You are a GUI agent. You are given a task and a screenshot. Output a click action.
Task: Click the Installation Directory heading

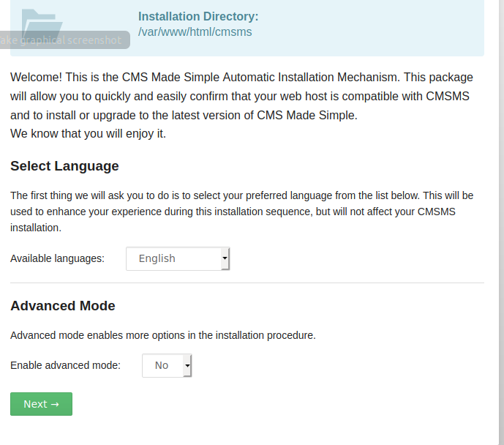(198, 16)
